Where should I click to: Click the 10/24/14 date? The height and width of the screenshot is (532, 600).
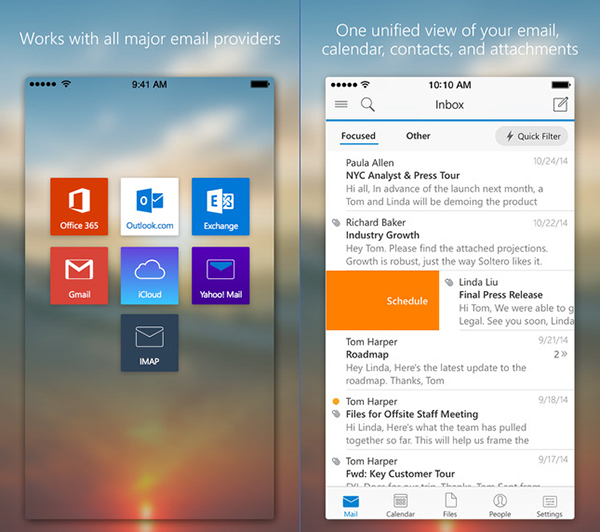pos(550,161)
